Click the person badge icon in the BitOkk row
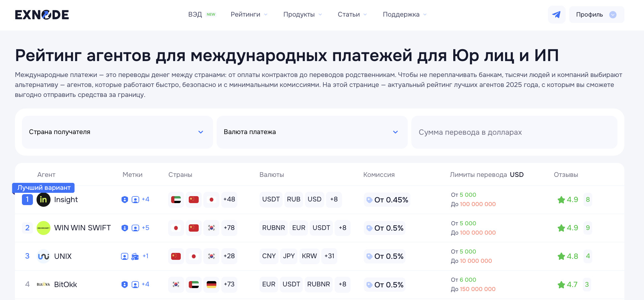Image resolution: width=644 pixels, height=300 pixels. point(135,284)
